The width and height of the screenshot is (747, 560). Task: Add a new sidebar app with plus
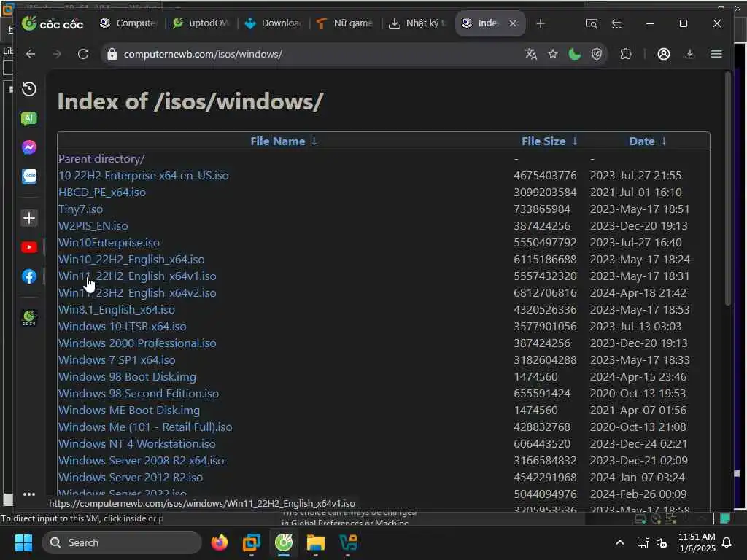tap(29, 218)
